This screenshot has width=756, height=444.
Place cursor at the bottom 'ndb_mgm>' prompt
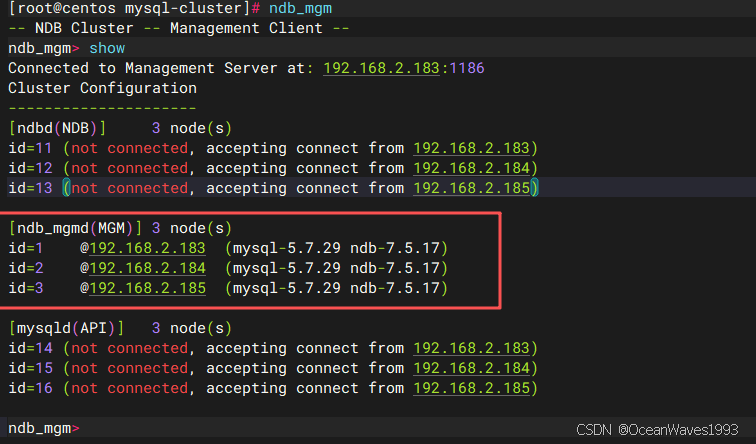pyautogui.click(x=44, y=428)
